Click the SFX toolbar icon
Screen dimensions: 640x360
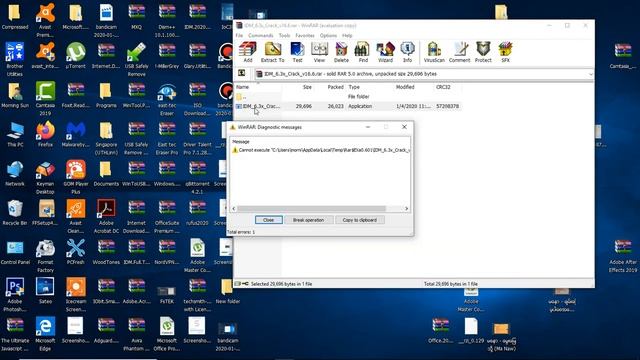click(505, 52)
